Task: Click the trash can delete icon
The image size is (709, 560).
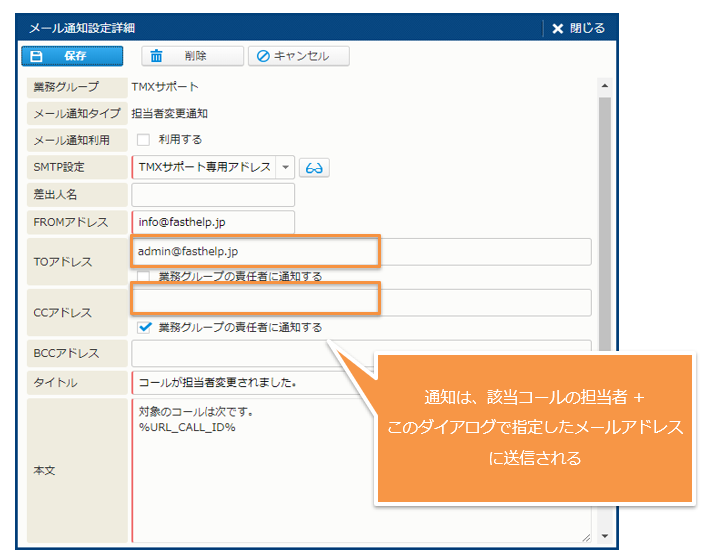Action: (157, 57)
